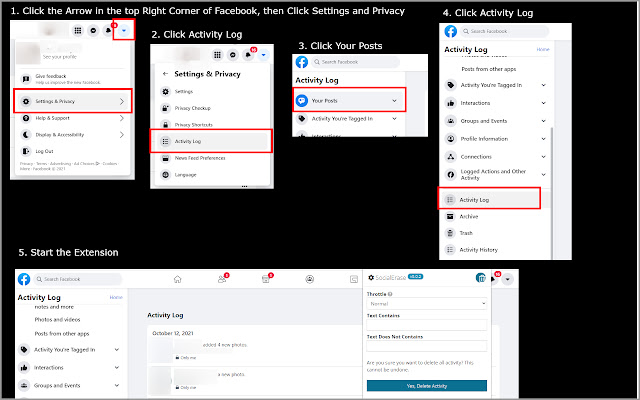Expand Help & Support arrow in step 1 menu
The width and height of the screenshot is (640, 400).
(x=122, y=118)
